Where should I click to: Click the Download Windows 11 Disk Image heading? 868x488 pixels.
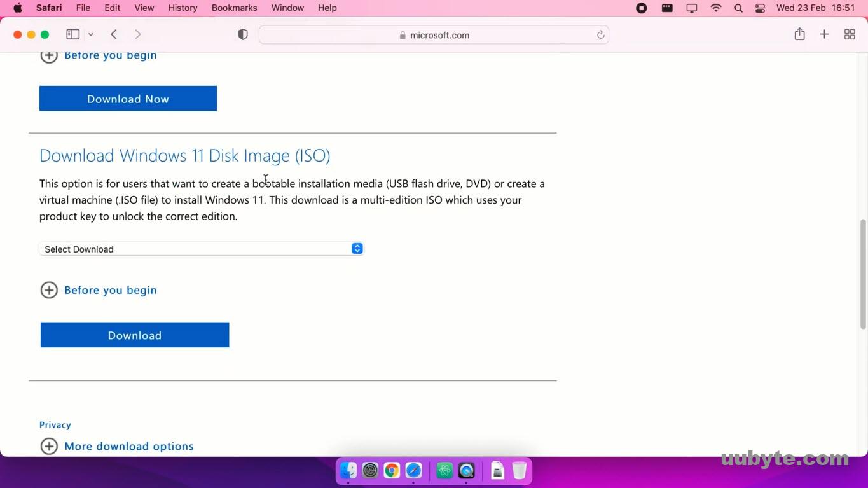[x=185, y=155]
